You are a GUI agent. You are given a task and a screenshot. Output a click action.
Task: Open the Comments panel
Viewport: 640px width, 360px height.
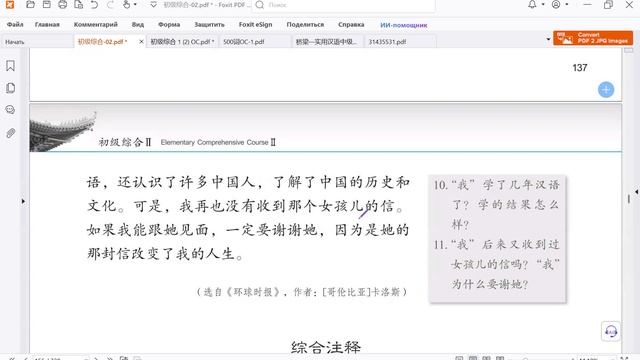point(11,109)
